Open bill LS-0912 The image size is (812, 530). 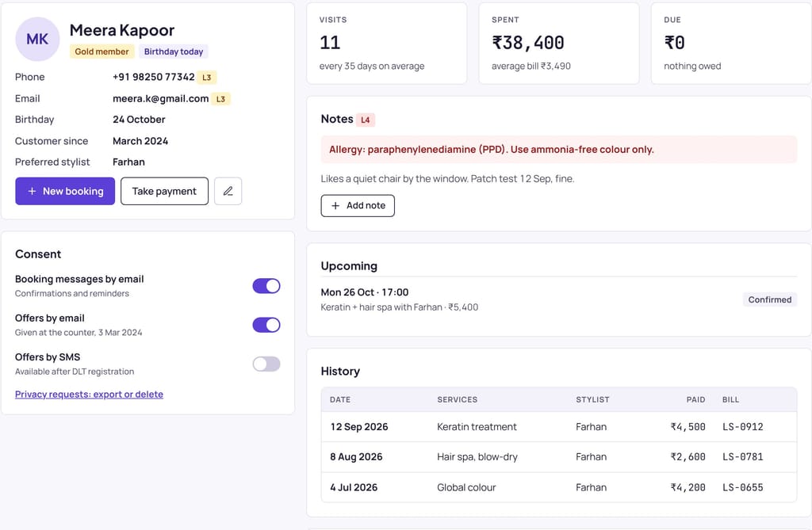pos(742,427)
